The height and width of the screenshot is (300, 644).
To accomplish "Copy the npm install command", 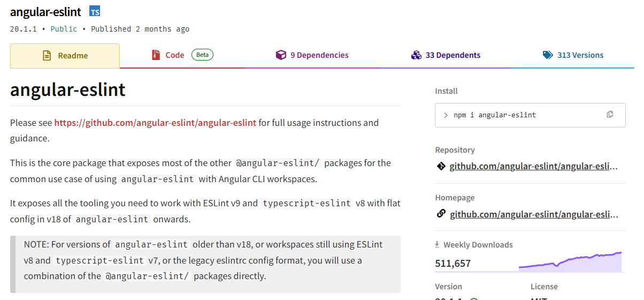I will 610,115.
